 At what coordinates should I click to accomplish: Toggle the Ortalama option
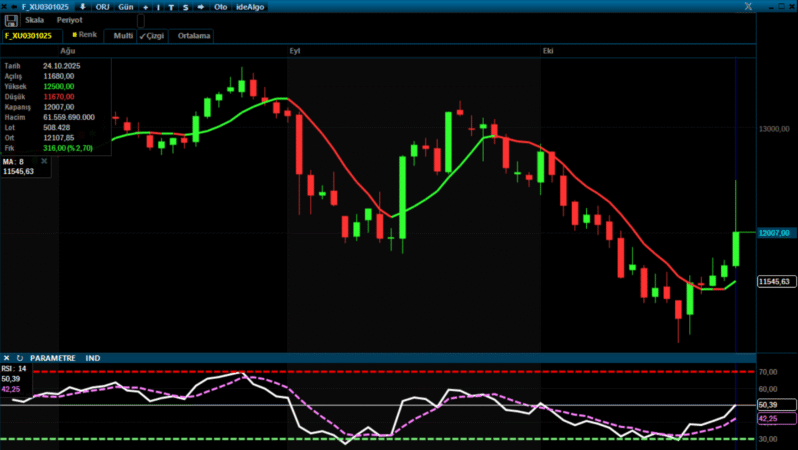[x=193, y=35]
